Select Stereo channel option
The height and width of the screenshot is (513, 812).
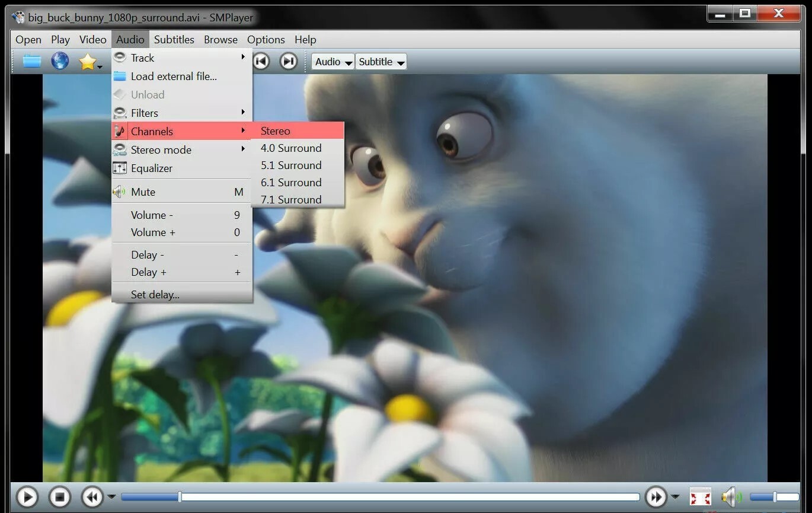coord(298,131)
